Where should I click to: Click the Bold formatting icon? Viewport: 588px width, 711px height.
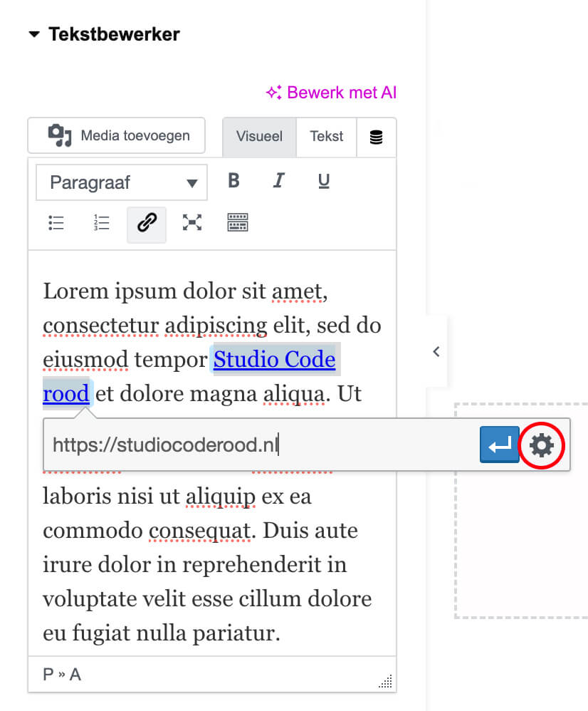pos(233,182)
